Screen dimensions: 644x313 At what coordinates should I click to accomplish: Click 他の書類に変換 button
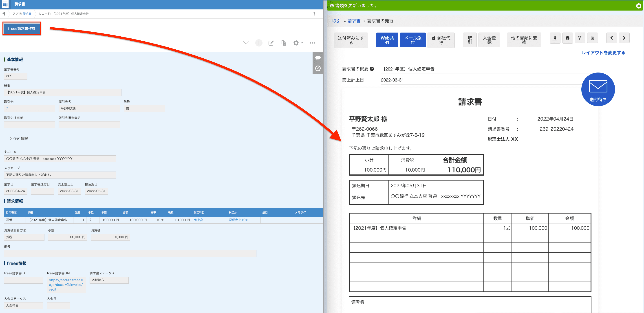pos(524,40)
